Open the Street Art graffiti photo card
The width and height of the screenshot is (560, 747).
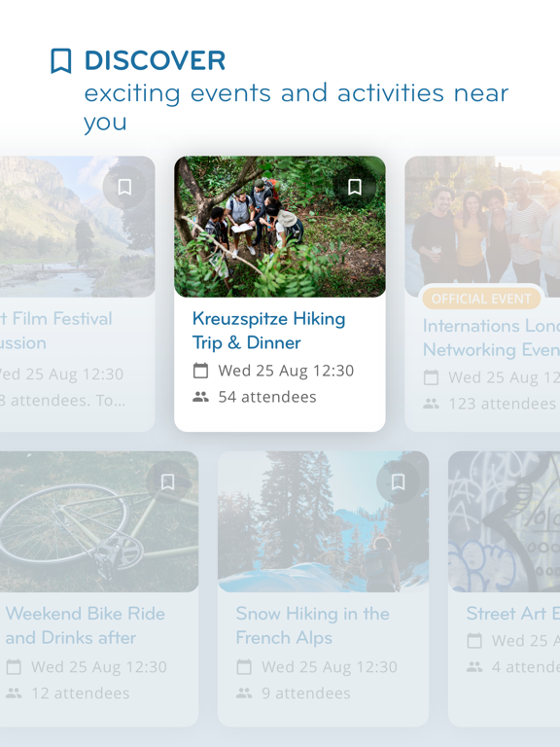(504, 521)
